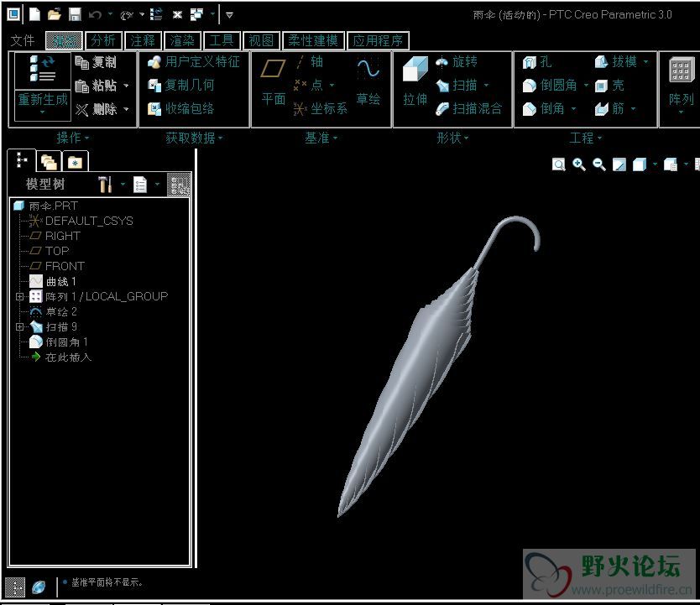Start a 草绘 sketch
Screen dimensions: 700x605
368,81
